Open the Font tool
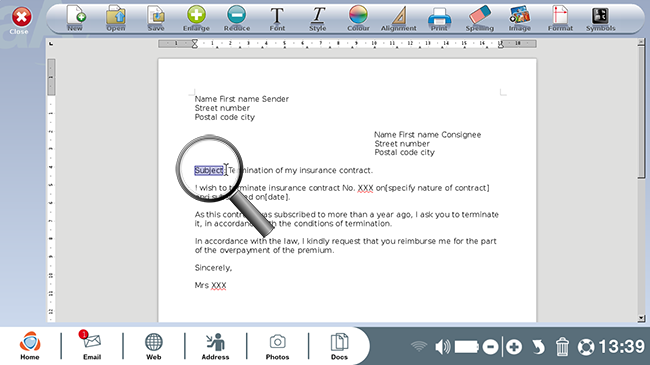This screenshot has height=365, width=650. tap(277, 18)
